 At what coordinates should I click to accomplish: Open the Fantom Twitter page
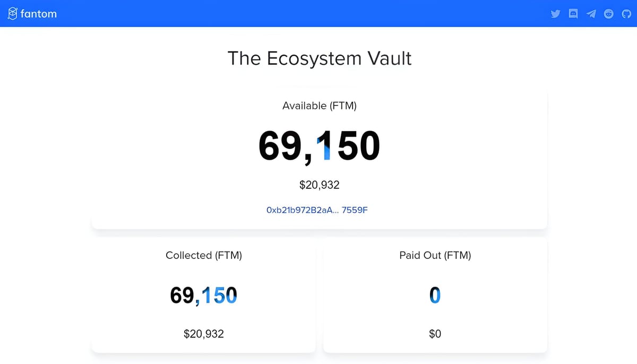click(555, 13)
